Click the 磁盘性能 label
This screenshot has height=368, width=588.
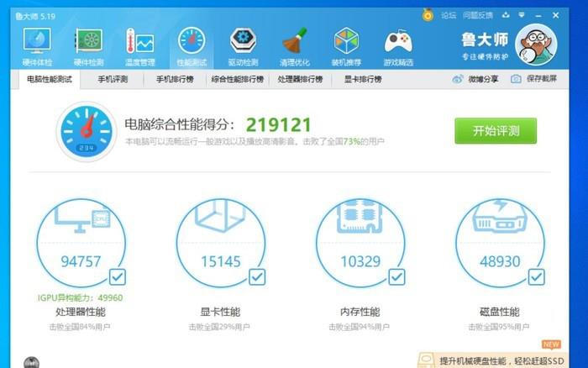[500, 312]
